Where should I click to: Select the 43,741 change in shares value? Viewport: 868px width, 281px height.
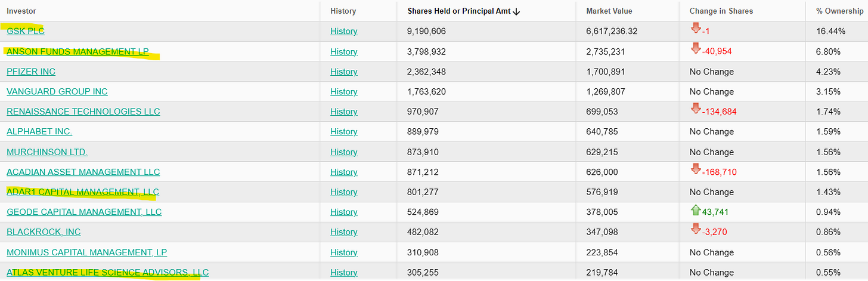pos(715,212)
